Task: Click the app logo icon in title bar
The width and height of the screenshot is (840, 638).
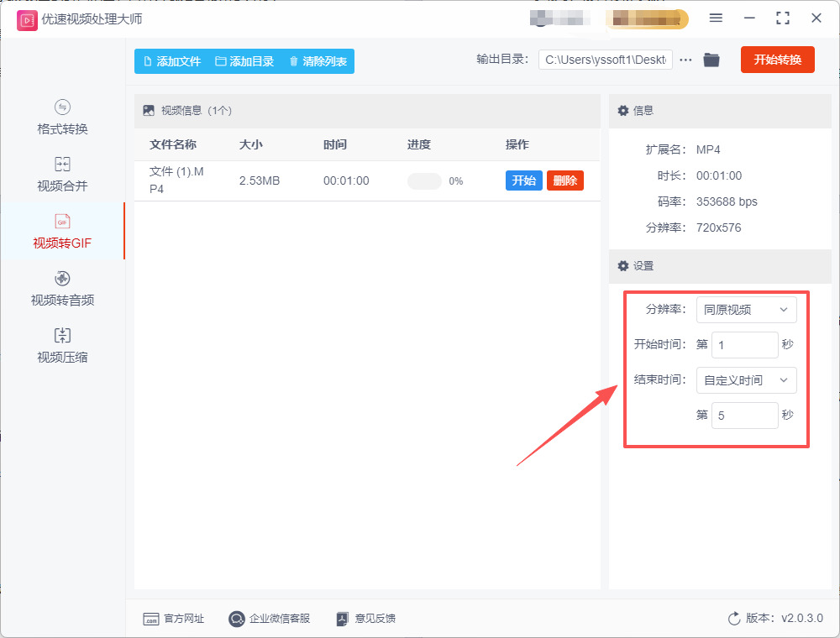Action: (27, 20)
